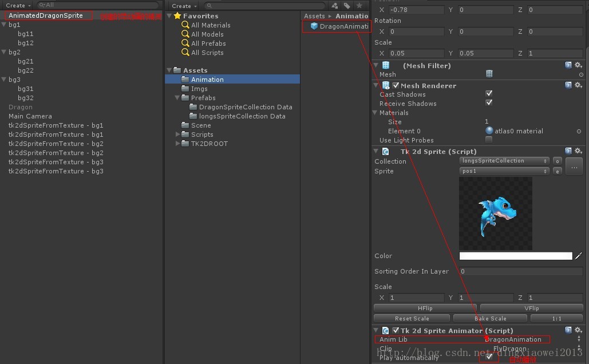Click the Bake Scale button
This screenshot has height=364, width=589.
(490, 319)
